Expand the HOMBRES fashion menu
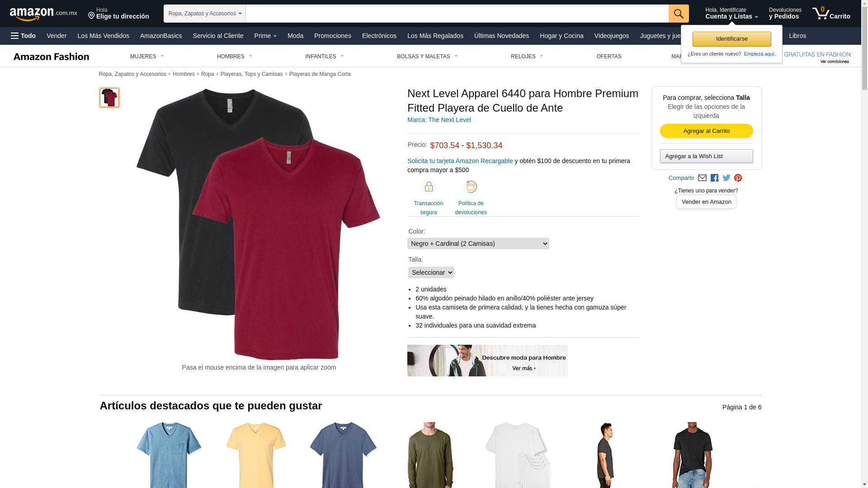Screen dimensions: 868x488 pyautogui.click(x=234, y=56)
